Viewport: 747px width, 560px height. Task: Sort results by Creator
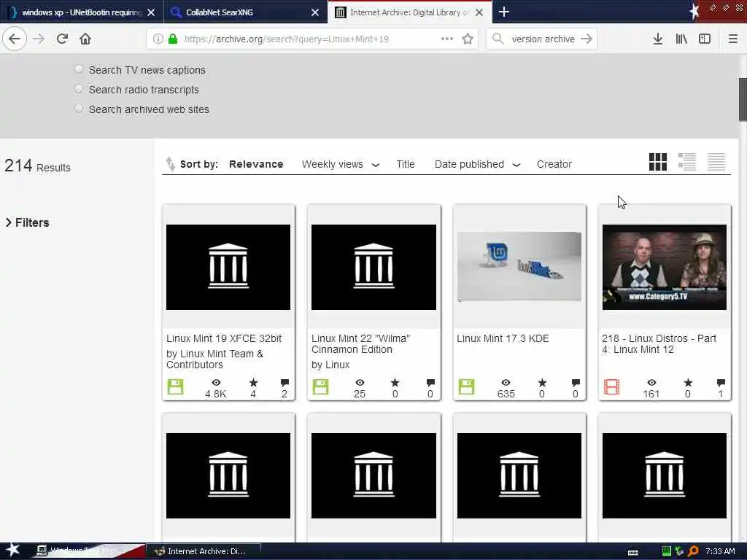click(x=554, y=164)
